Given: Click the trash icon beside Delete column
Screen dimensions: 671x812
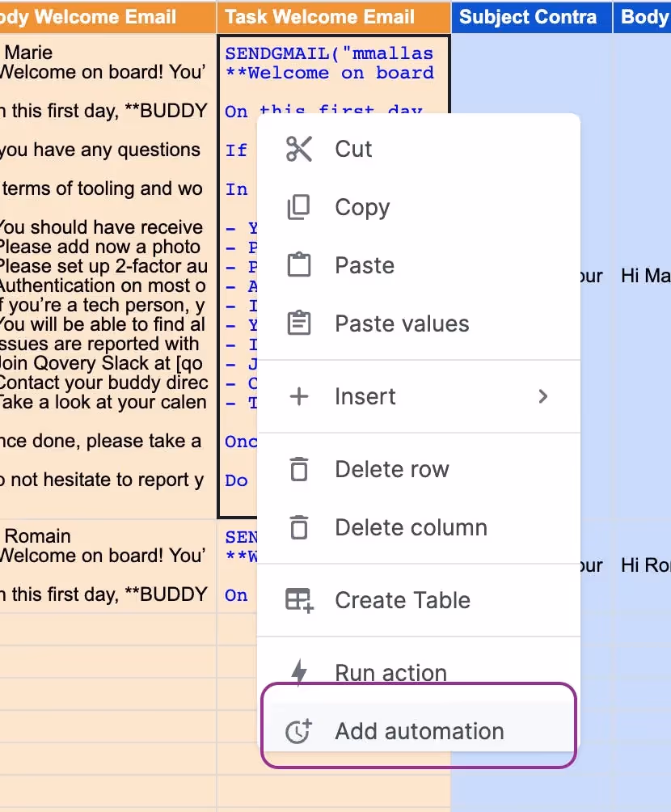Looking at the screenshot, I should pos(299,527).
